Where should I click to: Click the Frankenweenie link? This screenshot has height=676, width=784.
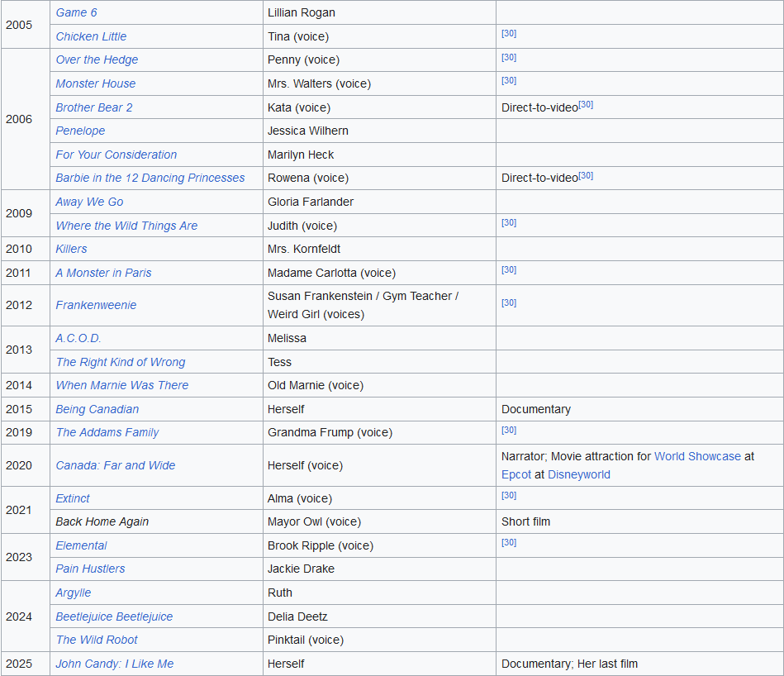pos(96,305)
